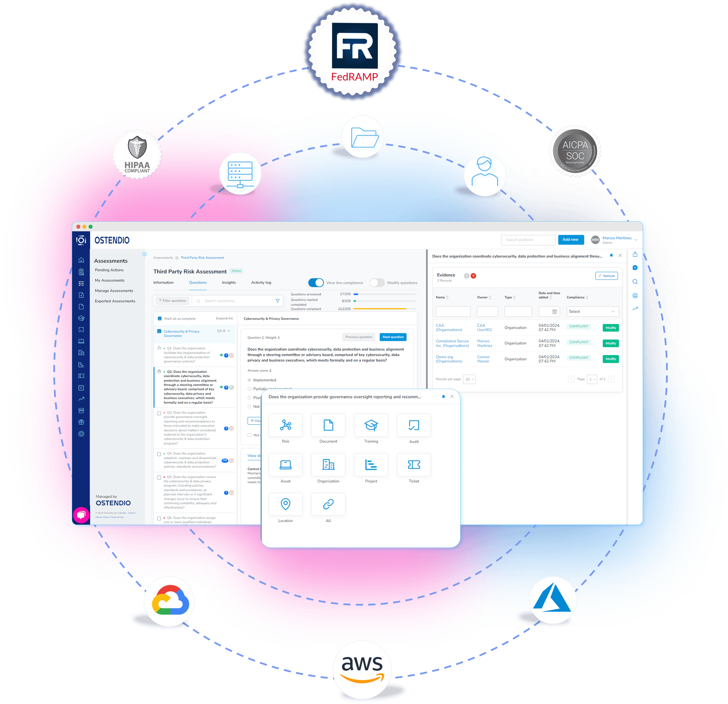This screenshot has height=704, width=728.
Task: Select the Project tile in popup
Action: pos(371,465)
